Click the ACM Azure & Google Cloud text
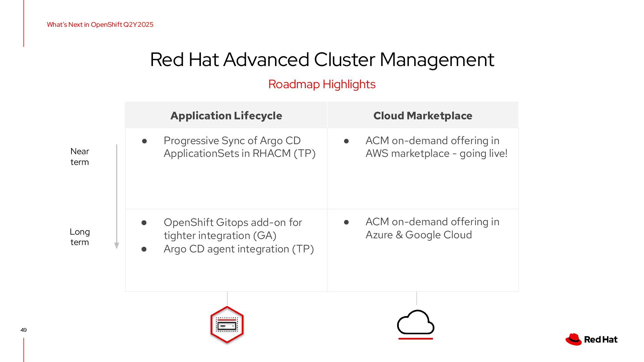 (432, 228)
